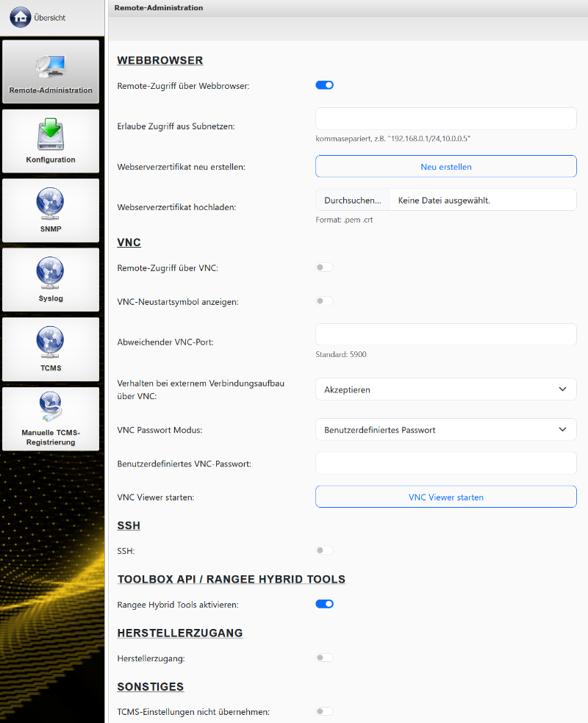Image resolution: width=588 pixels, height=723 pixels.
Task: Enable Remote-Zugriff über VNC toggle
Action: coord(324,267)
